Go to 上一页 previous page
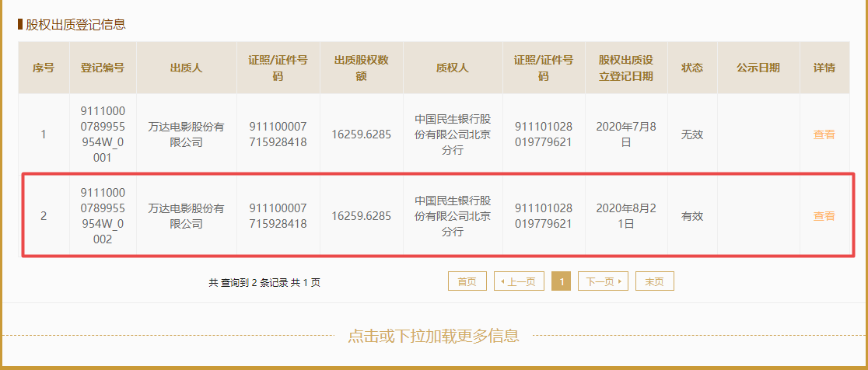Image resolution: width=868 pixels, height=370 pixels. pos(519,281)
